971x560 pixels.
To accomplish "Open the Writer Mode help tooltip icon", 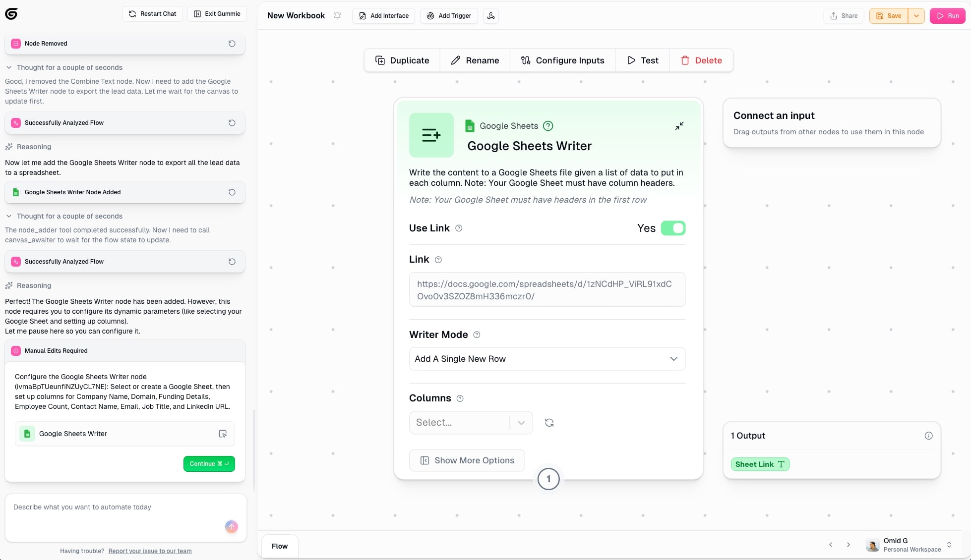I will [x=476, y=335].
